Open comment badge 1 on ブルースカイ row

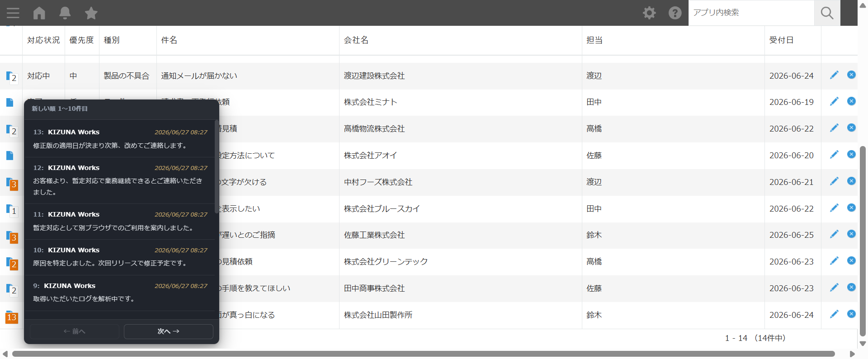coord(14,211)
